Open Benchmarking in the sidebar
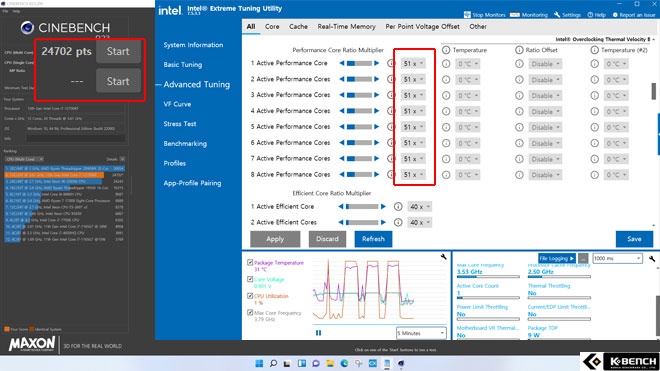Screen dimensions: 660x371 click(185, 144)
